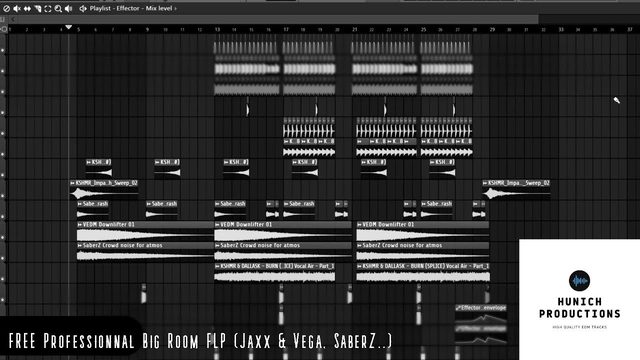Screen dimensions: 640x360
Task: Jump to bar 29 on the ruler
Action: [x=492, y=29]
